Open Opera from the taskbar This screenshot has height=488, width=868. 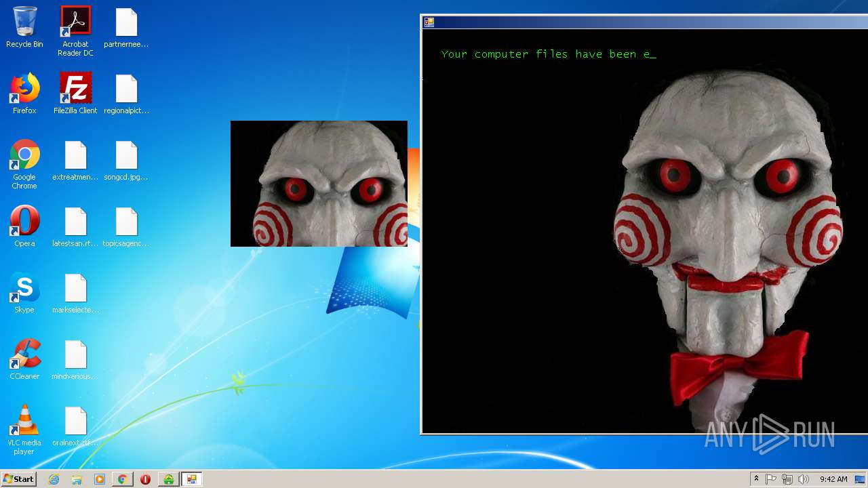[146, 479]
